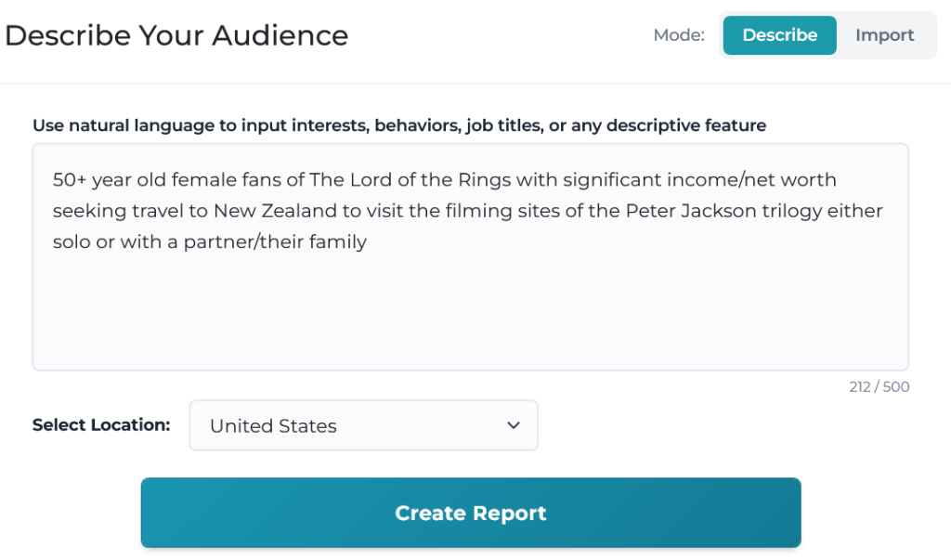The height and width of the screenshot is (560, 951).
Task: Click the 212 / 500 character counter
Action: coord(879,387)
